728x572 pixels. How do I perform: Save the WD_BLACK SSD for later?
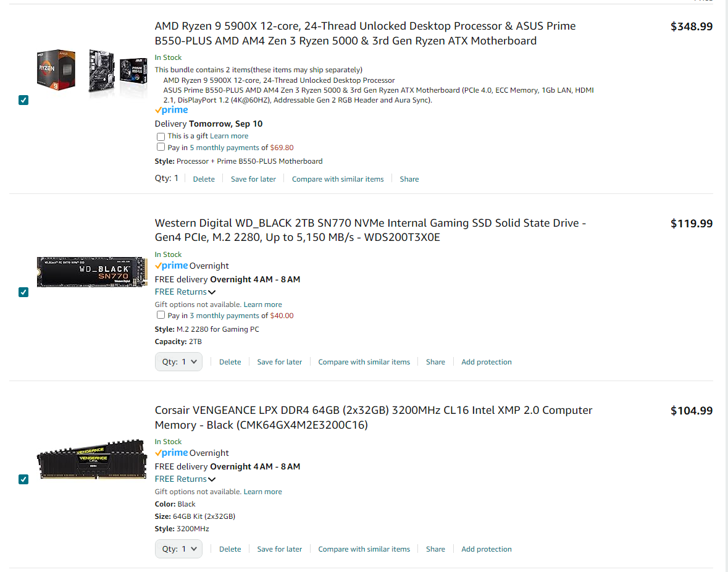point(280,362)
